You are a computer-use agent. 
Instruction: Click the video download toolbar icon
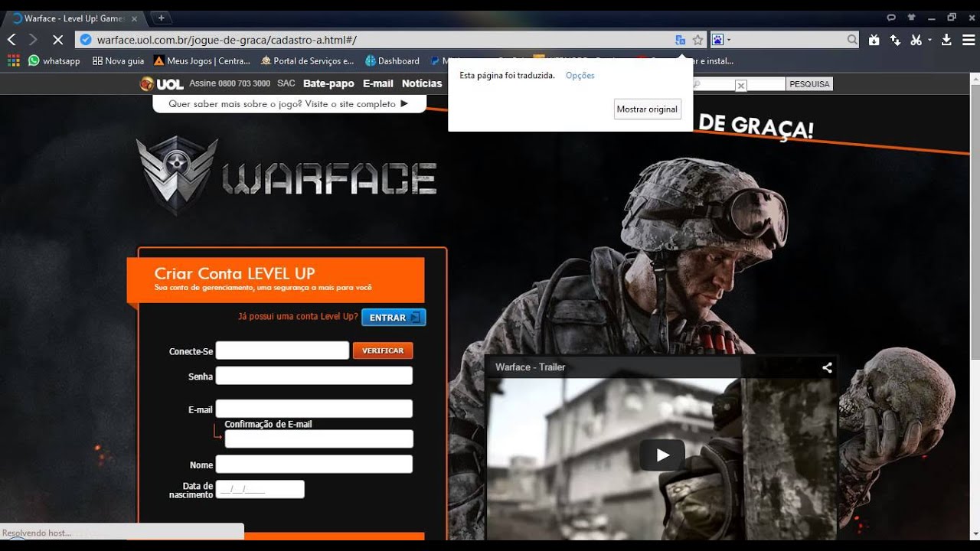pyautogui.click(x=874, y=40)
